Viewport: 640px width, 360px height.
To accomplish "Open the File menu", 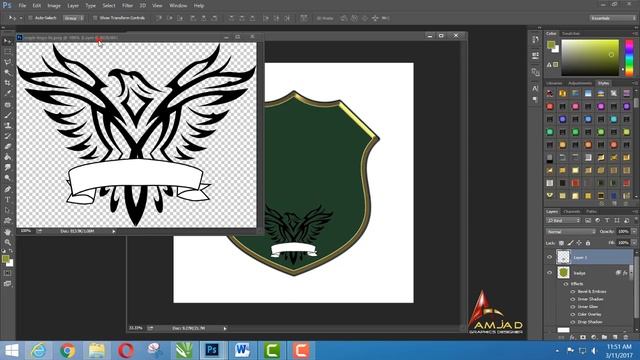I will (22, 6).
